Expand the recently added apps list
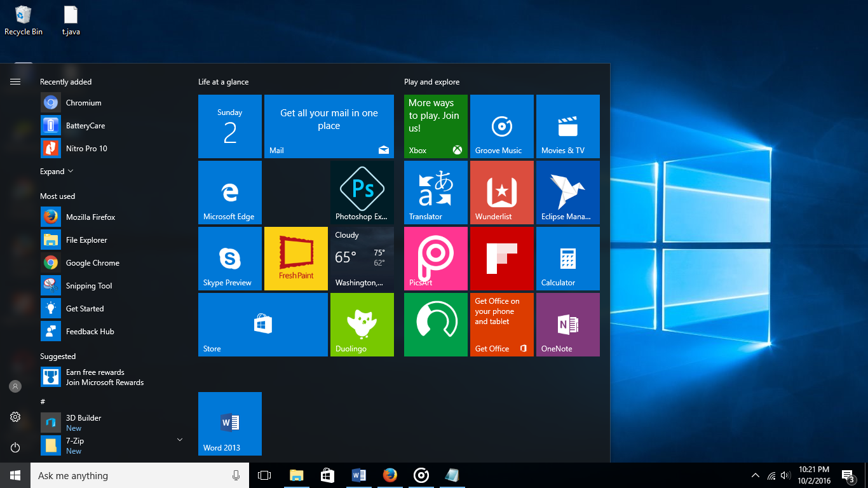The width and height of the screenshot is (868, 488). coord(57,172)
